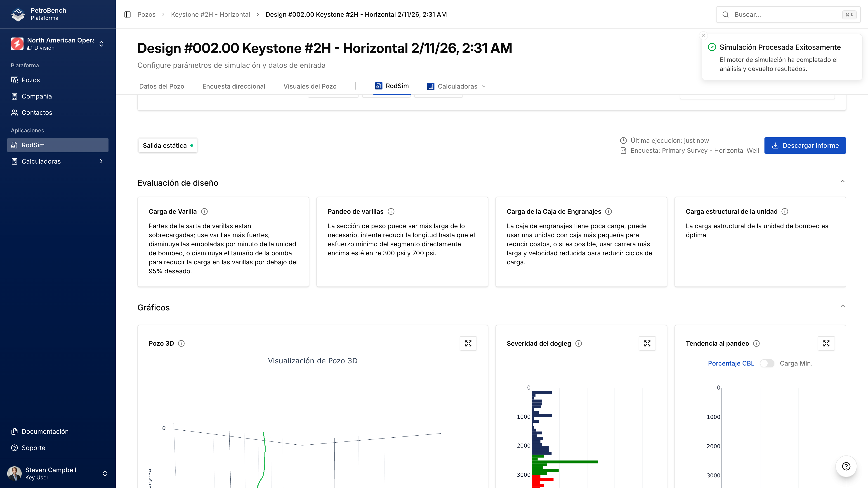
Task: Show info for Carga de Varilla
Action: pyautogui.click(x=204, y=211)
